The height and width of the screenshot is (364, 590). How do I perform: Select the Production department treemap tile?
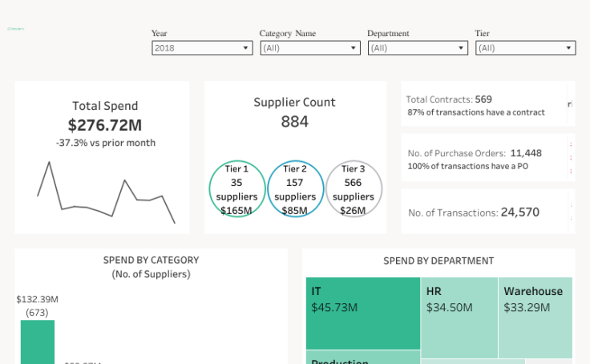(363, 358)
